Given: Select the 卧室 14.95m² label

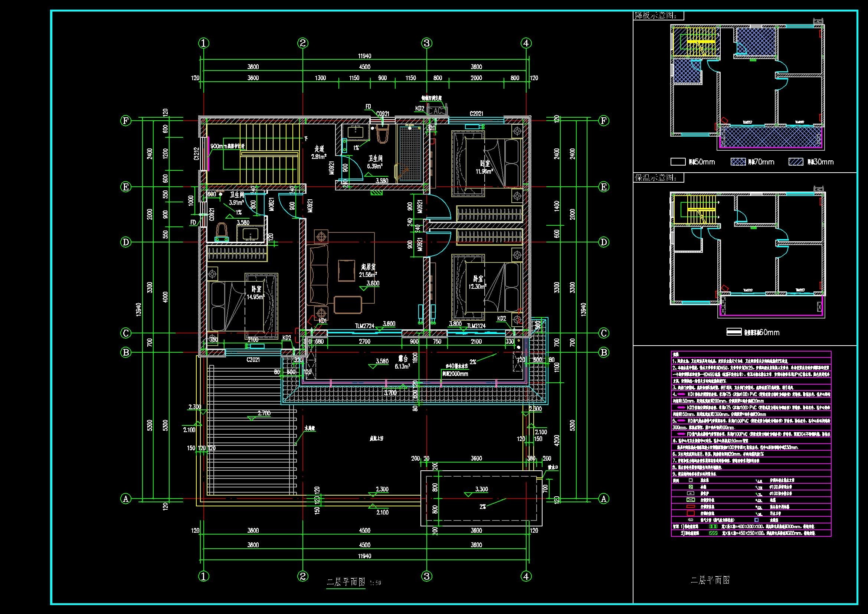Looking at the screenshot, I should tap(255, 293).
